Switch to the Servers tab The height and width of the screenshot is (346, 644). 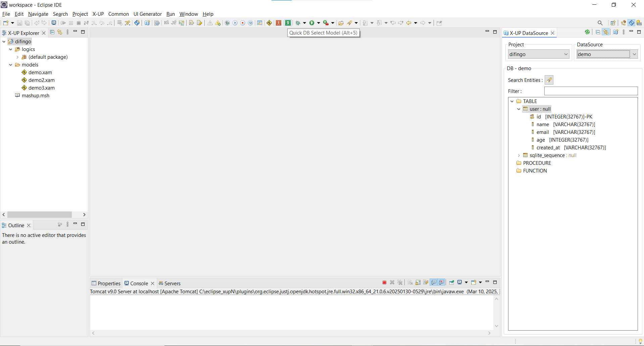tap(169, 283)
